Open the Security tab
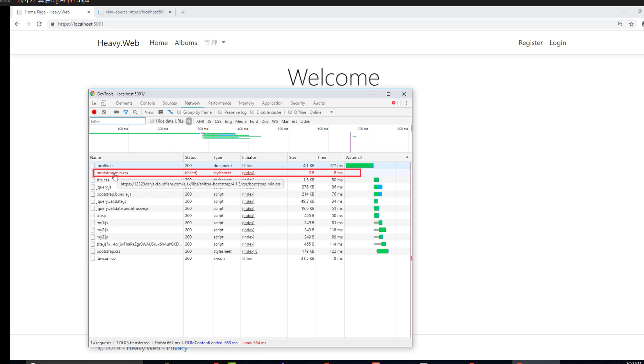The image size is (644, 364). 298,103
